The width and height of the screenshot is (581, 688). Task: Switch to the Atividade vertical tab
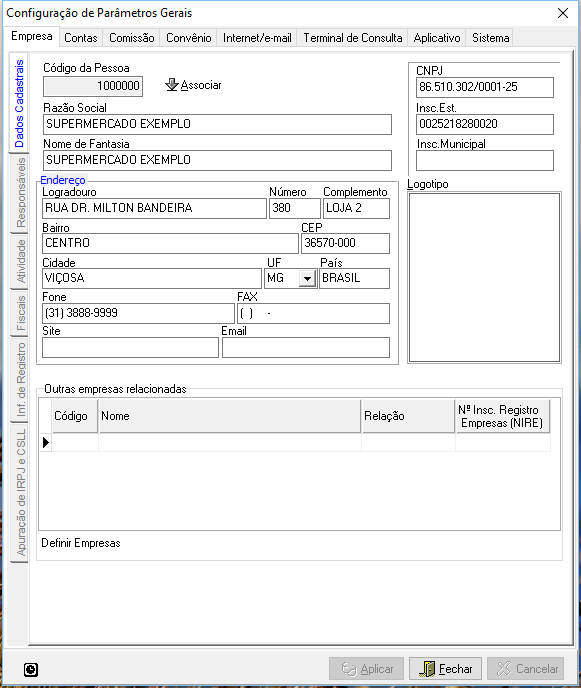pyautogui.click(x=20, y=261)
